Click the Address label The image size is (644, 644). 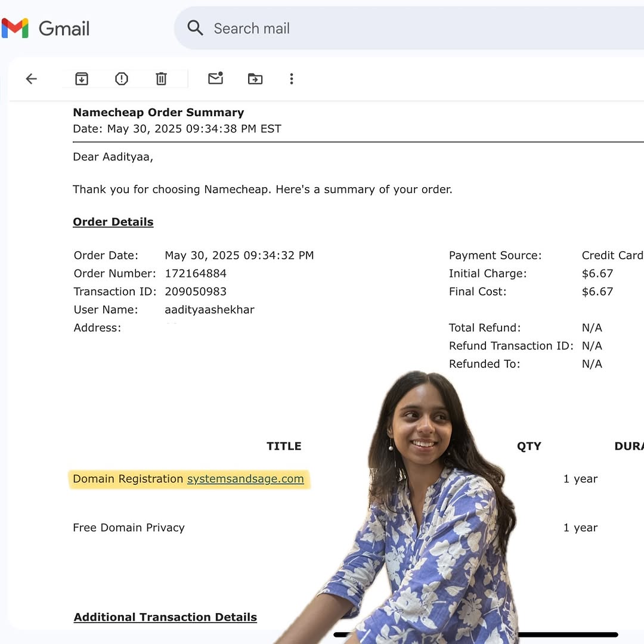tap(97, 327)
